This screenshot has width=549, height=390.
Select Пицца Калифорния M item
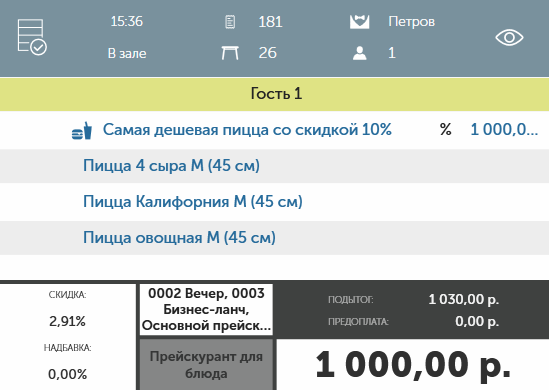click(274, 202)
